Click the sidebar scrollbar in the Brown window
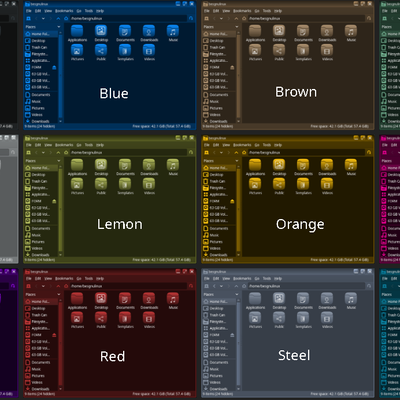 [x=238, y=75]
